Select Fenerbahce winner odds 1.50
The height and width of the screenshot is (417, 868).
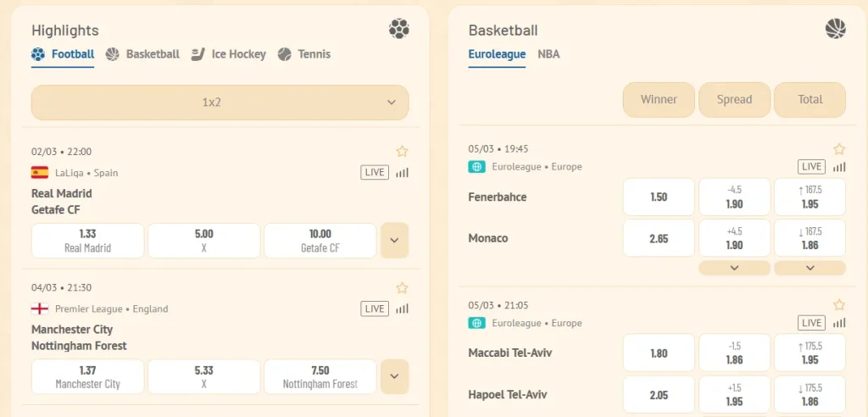[659, 197]
